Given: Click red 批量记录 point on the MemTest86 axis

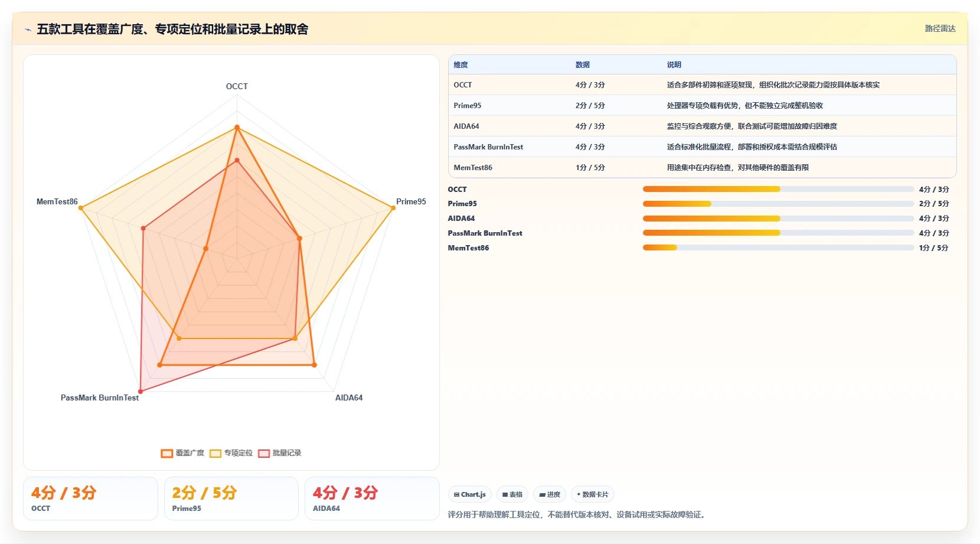Looking at the screenshot, I should click(143, 228).
